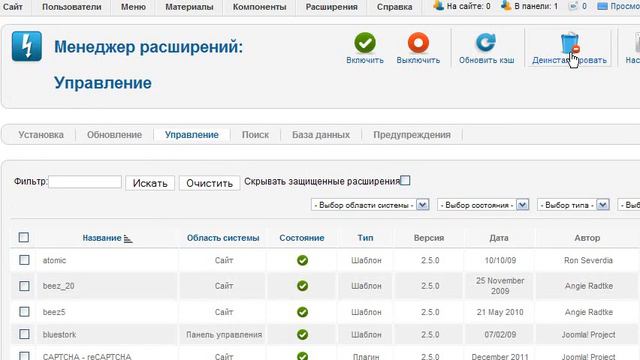Image resolution: width=640 pixels, height=360 pixels.
Task: Check the beez5 row checkbox
Action: click(24, 312)
